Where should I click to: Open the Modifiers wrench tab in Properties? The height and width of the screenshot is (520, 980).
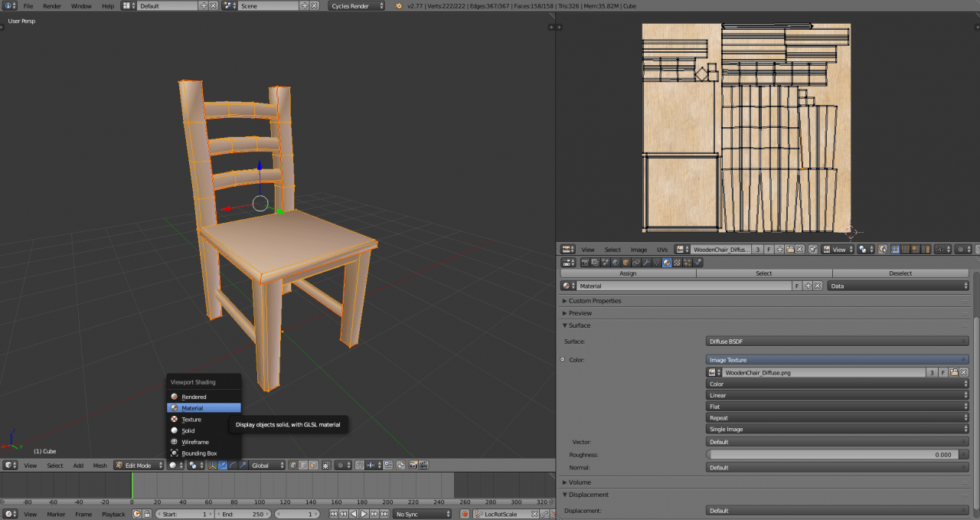pos(647,263)
